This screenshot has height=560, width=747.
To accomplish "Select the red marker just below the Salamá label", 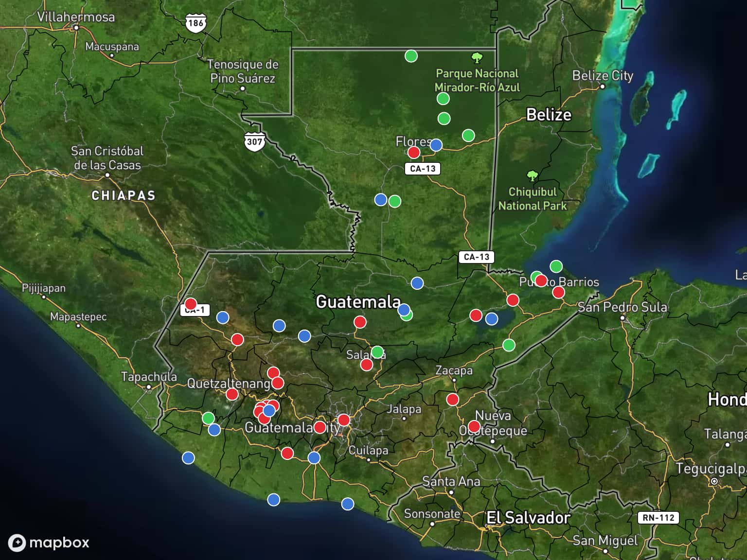I will 367,365.
